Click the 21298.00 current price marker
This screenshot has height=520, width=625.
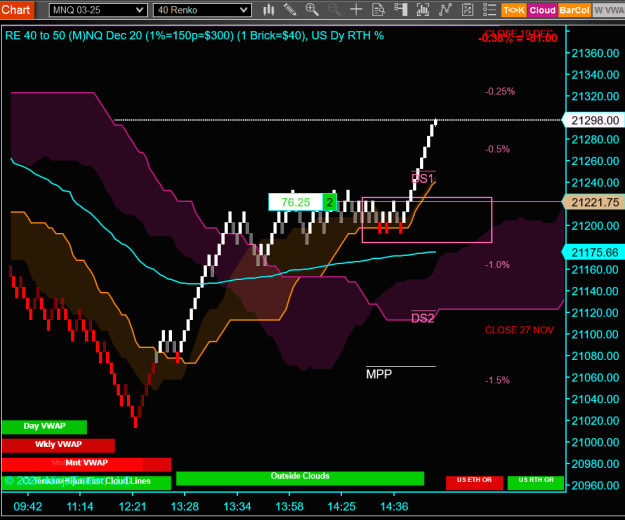tap(593, 120)
